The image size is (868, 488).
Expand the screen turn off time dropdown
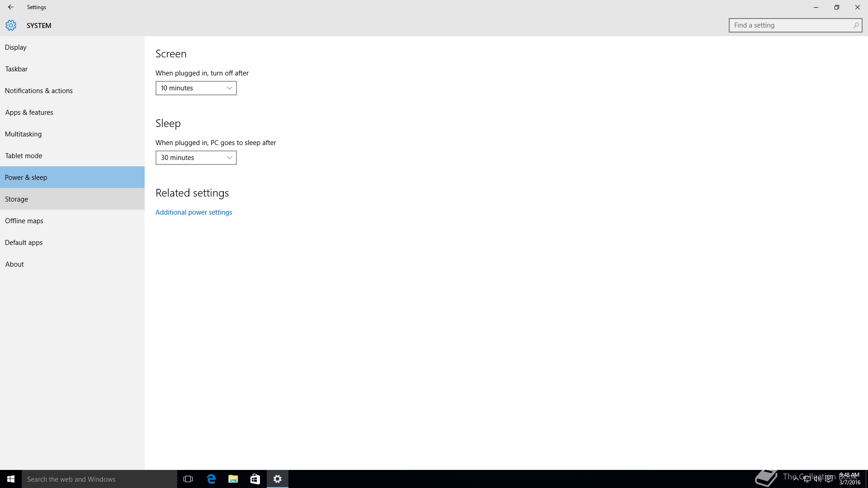pyautogui.click(x=196, y=88)
